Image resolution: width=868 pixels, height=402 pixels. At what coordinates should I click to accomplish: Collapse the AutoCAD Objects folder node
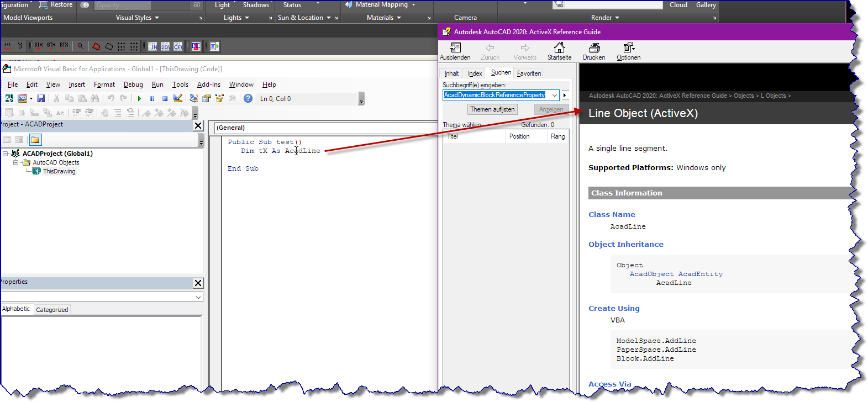click(x=16, y=162)
